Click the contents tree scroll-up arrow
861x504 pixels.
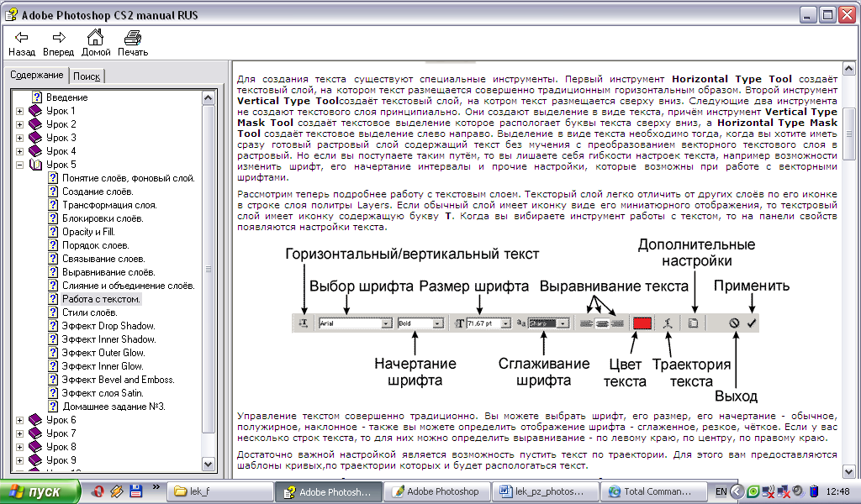209,98
